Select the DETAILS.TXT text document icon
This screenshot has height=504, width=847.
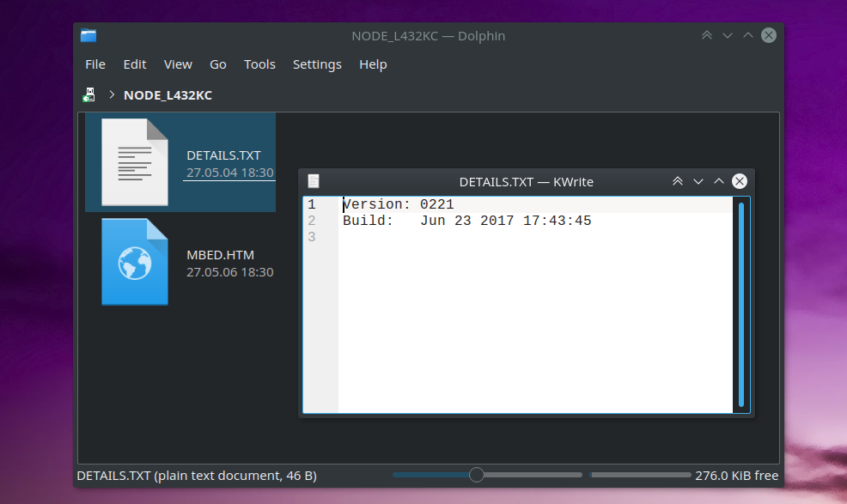pos(135,162)
